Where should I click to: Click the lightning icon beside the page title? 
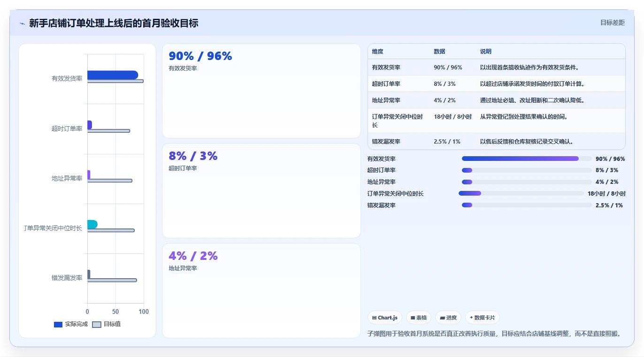pos(22,23)
